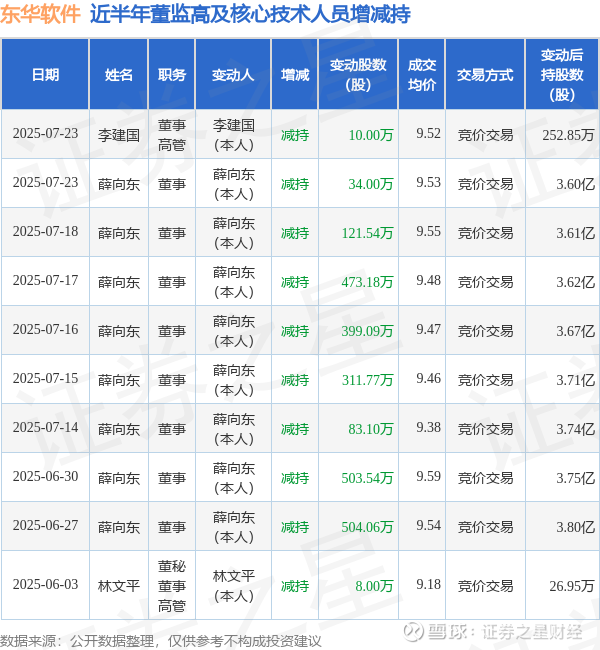Click the 变动人 column header
Screen dimensions: 600x650
click(x=233, y=75)
